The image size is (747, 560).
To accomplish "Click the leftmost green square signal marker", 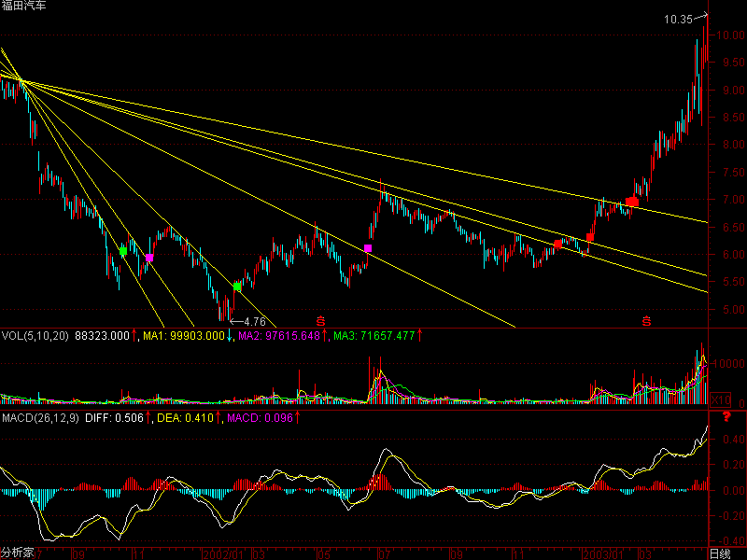I will (123, 250).
